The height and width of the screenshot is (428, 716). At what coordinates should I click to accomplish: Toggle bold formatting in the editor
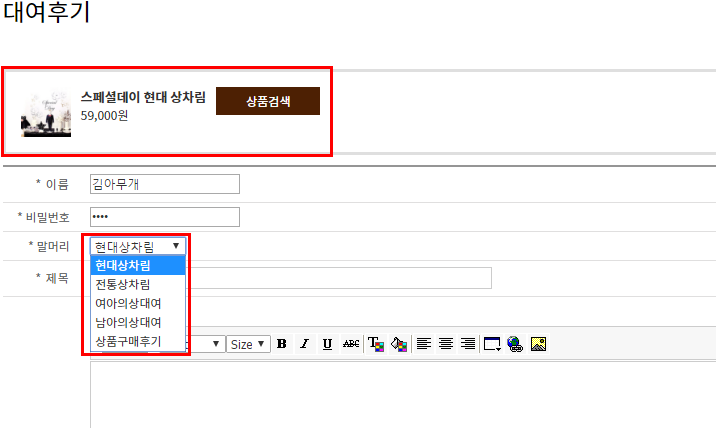click(282, 344)
